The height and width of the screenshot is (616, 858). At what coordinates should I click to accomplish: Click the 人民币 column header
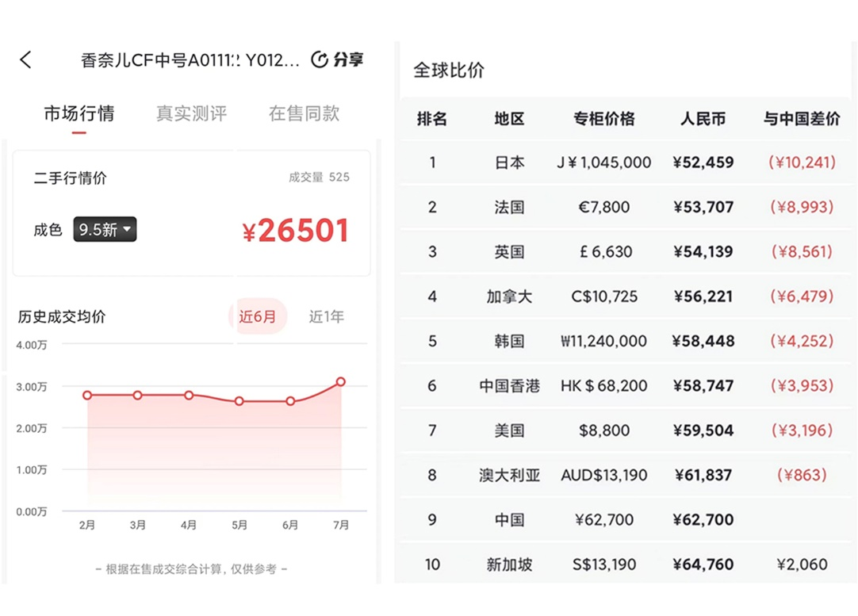[x=703, y=119]
